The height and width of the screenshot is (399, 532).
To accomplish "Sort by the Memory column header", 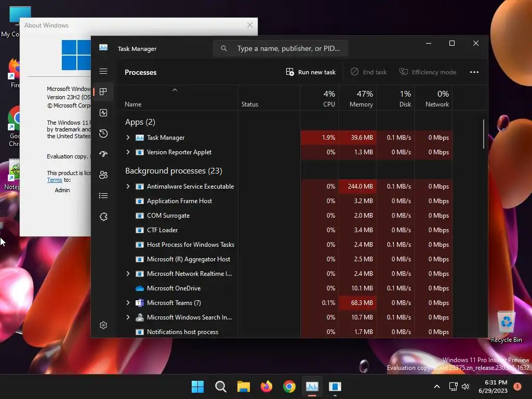I will click(357, 98).
